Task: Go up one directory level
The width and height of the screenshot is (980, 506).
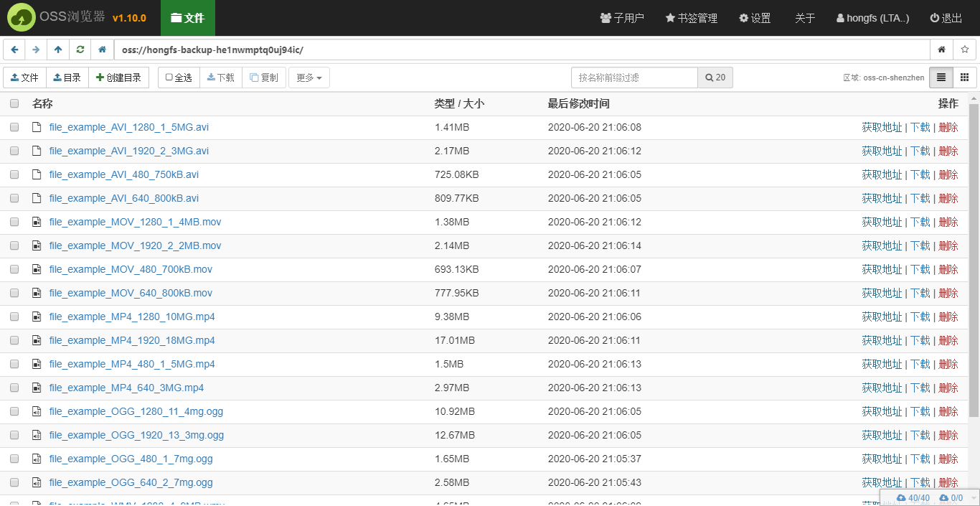Action: tap(58, 50)
